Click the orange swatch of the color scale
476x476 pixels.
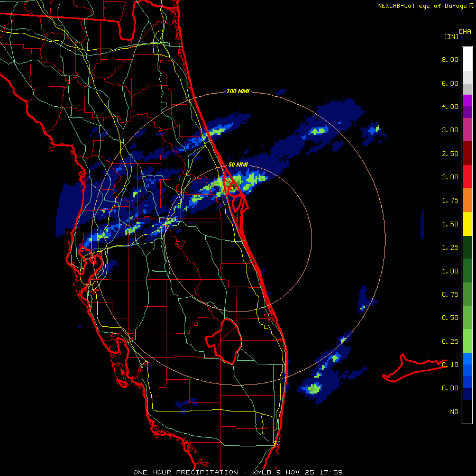pyautogui.click(x=467, y=200)
